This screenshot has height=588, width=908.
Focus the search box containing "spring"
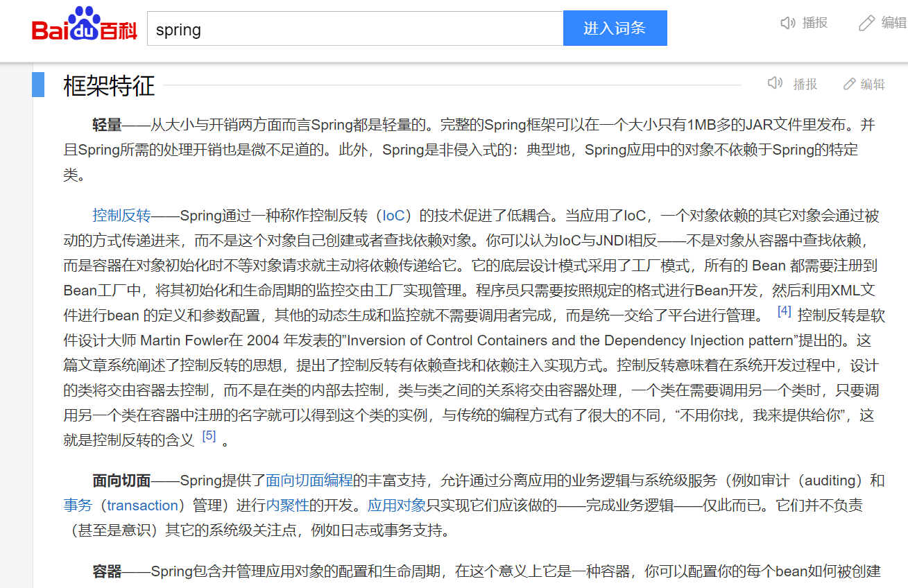click(x=354, y=29)
